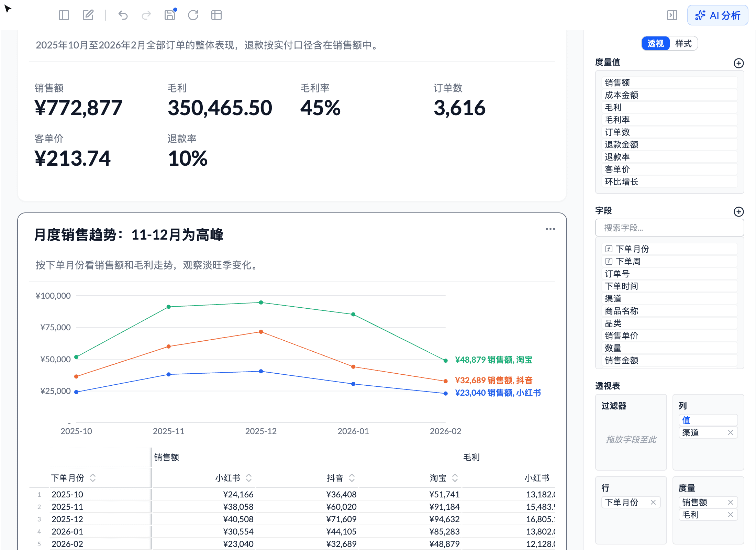
Task: Select the 下单月份 computed field
Action: tap(669, 249)
